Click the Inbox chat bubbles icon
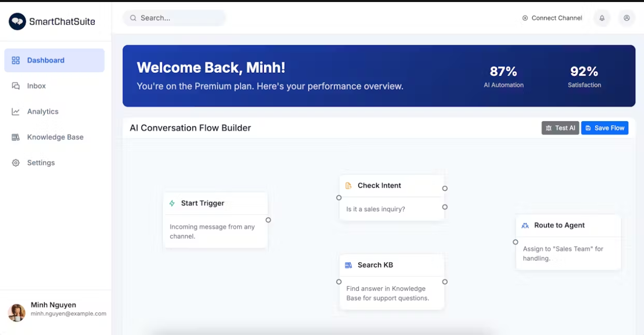Viewport: 644px width, 335px height. pos(16,86)
